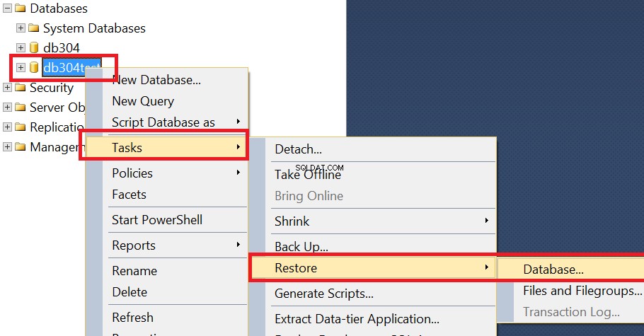Choose Facets from context menu
Viewport: 644px width, 336px height.
pos(166,195)
